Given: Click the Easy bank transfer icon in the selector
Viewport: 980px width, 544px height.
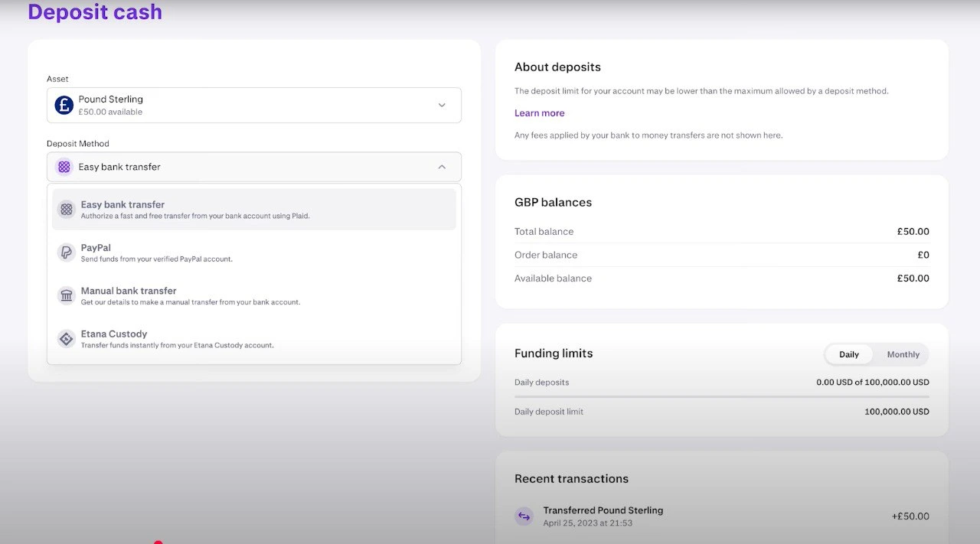Looking at the screenshot, I should point(64,167).
